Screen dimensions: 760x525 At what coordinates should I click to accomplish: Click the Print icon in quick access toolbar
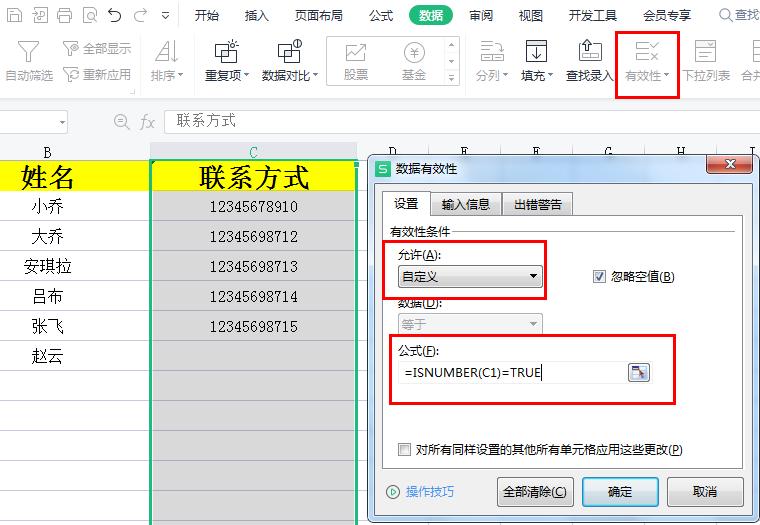pyautogui.click(x=64, y=16)
